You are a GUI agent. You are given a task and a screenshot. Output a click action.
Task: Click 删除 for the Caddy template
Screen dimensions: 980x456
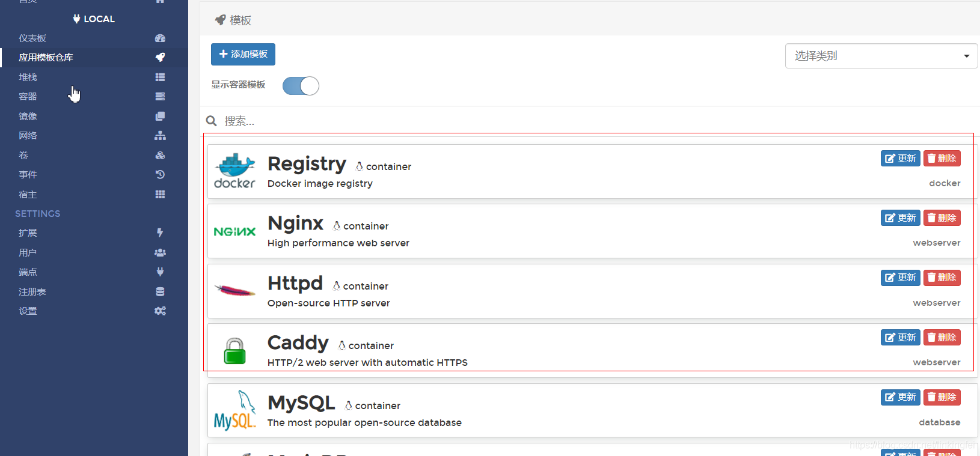point(942,337)
